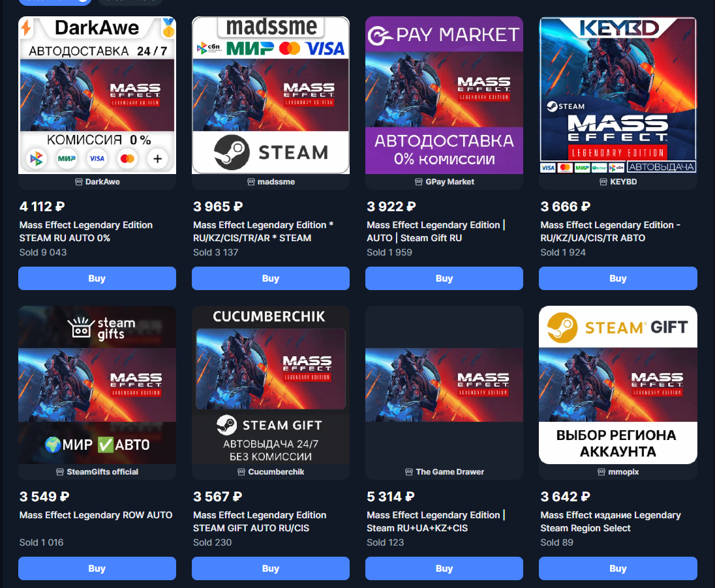Viewport: 715px width, 588px height.
Task: Buy the DarkAwe offer for 4 112 ₽
Action: (97, 278)
